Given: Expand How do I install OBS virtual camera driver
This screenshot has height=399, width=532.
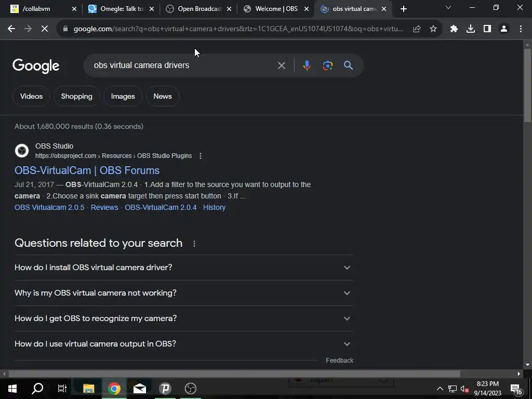Looking at the screenshot, I should click(183, 268).
